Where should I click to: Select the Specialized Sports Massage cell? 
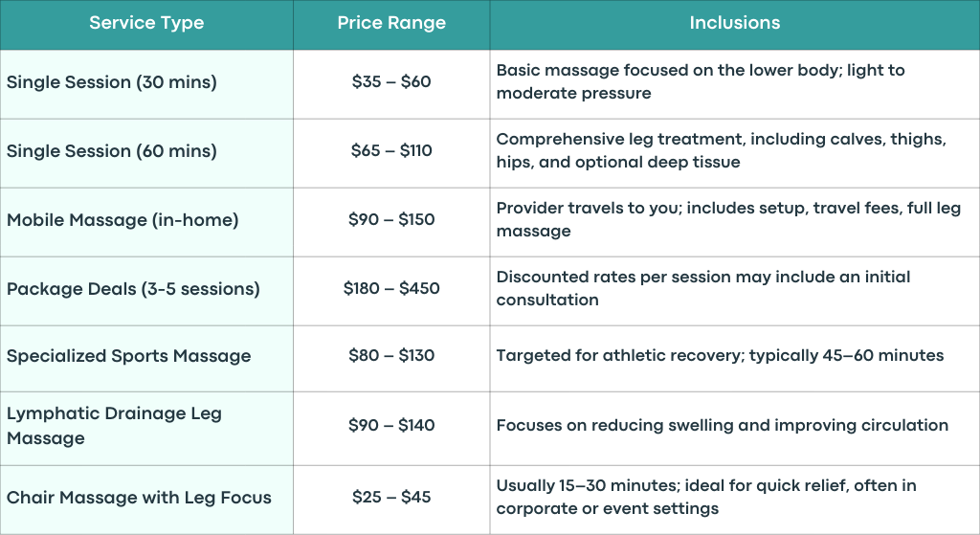pyautogui.click(x=146, y=358)
